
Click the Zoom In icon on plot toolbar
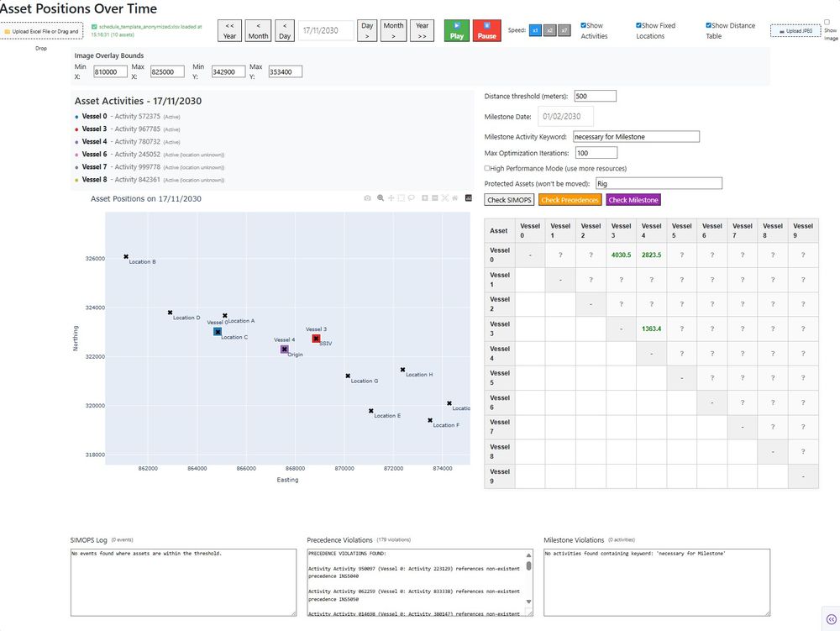425,198
